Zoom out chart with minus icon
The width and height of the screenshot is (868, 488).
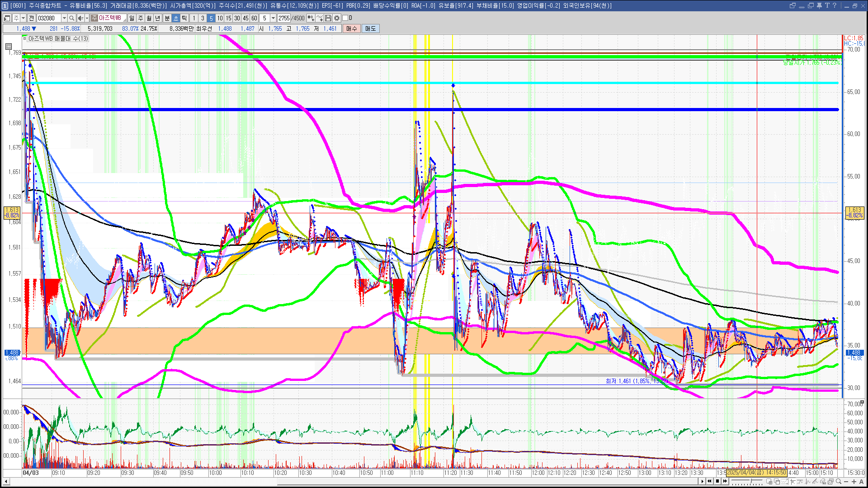coord(847,482)
